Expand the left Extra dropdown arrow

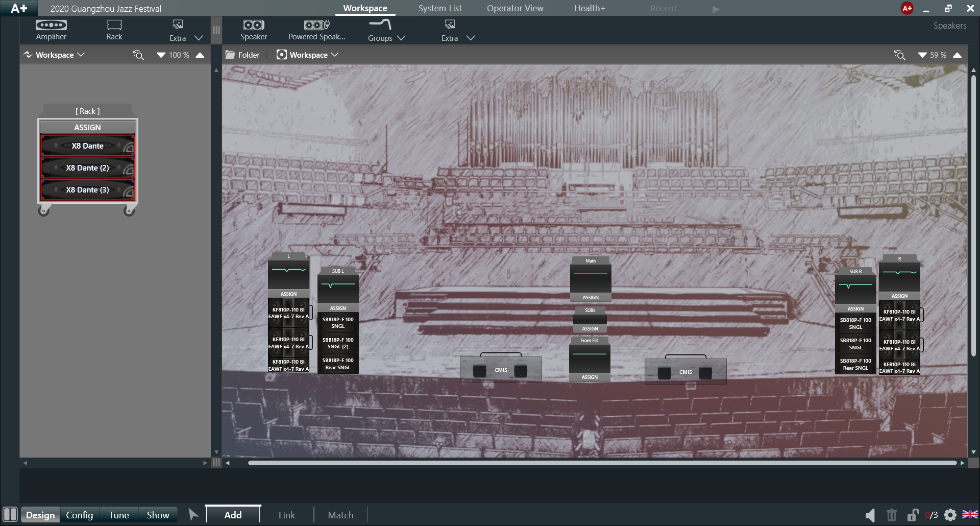[x=199, y=38]
